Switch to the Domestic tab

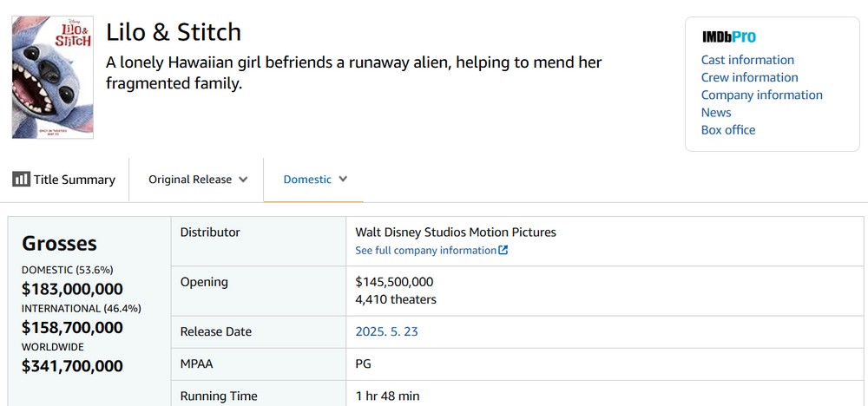tap(313, 180)
